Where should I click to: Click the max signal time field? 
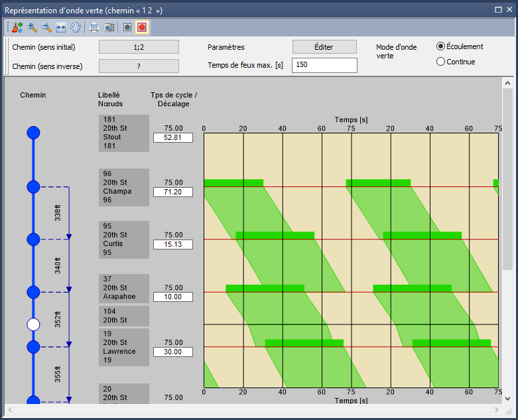coord(324,66)
